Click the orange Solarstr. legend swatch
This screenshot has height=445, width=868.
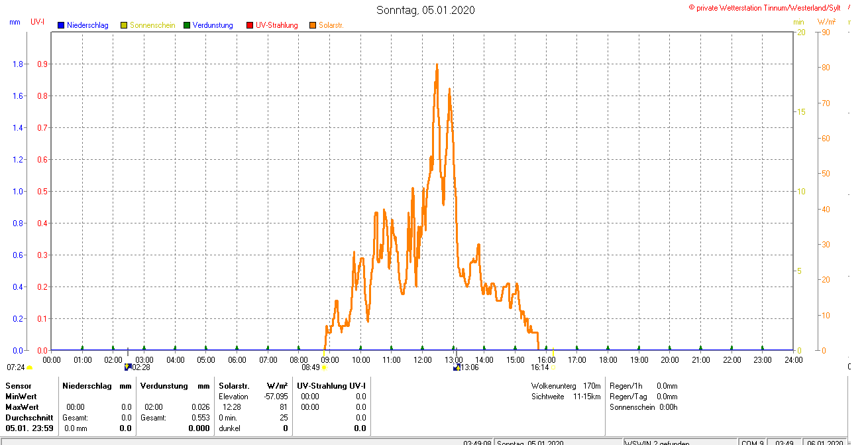point(313,25)
